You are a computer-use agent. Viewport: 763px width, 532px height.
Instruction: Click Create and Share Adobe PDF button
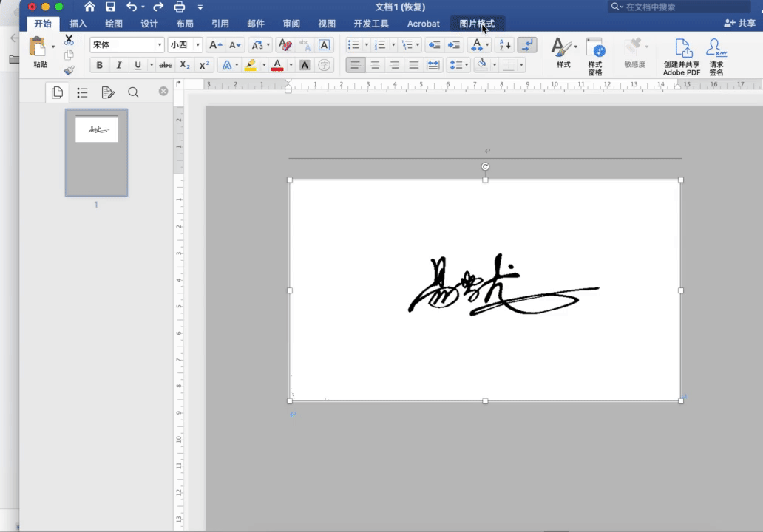pyautogui.click(x=682, y=56)
